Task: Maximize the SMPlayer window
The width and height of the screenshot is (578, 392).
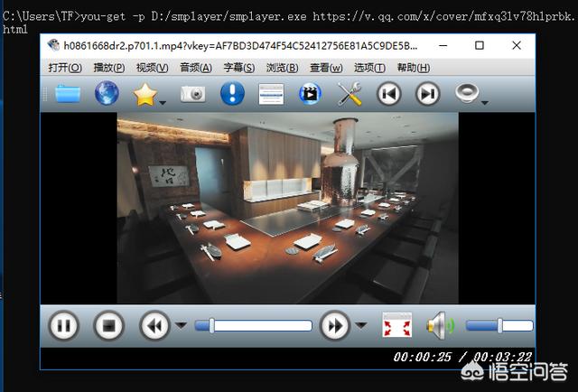Action: point(480,46)
